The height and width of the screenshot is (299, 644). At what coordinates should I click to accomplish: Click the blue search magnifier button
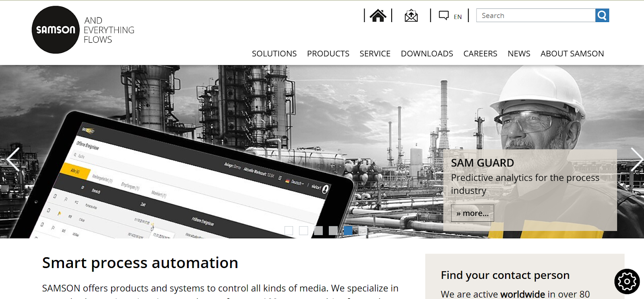602,15
